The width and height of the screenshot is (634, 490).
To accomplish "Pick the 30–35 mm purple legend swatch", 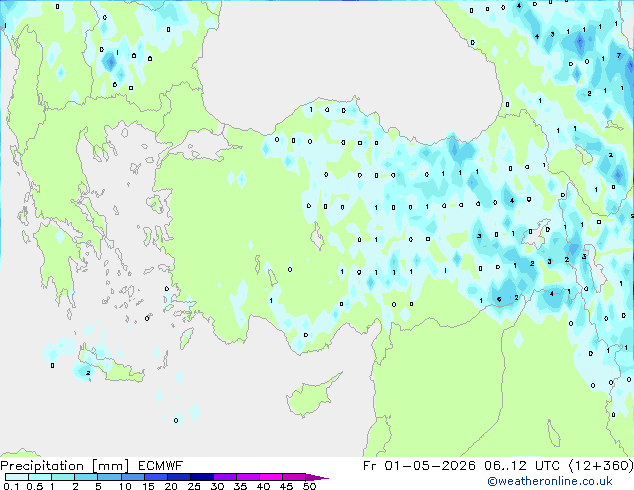I will (225, 477).
